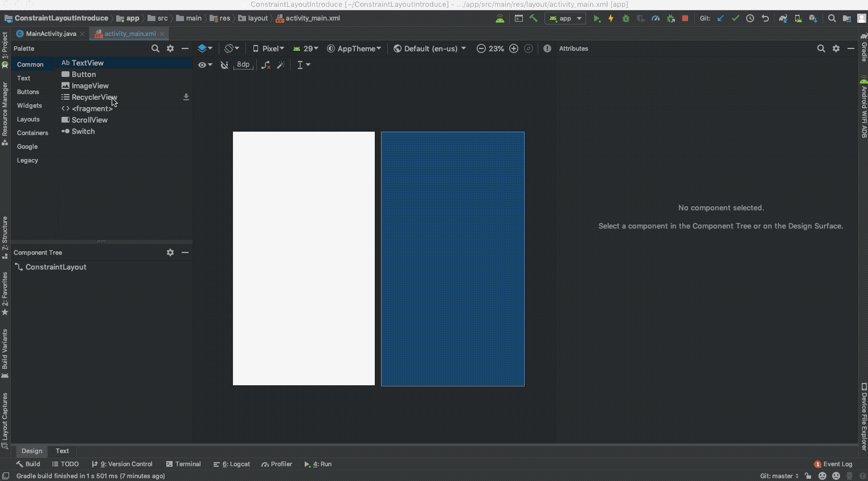Viewport: 868px width, 481px height.
Task: Build project with the hammer icon
Action: (x=534, y=18)
